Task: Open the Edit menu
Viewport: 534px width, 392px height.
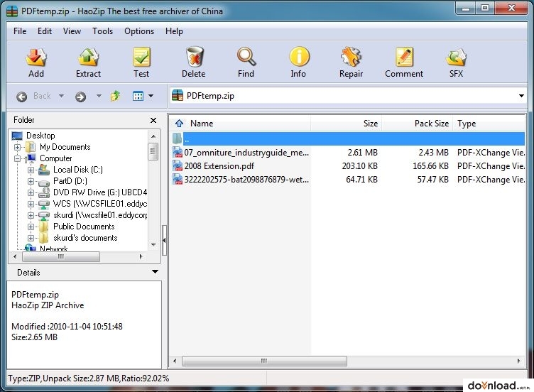Action: click(x=45, y=31)
